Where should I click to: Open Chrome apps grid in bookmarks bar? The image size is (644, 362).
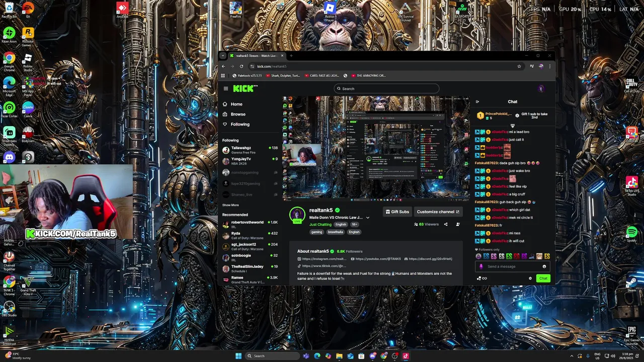(x=223, y=75)
